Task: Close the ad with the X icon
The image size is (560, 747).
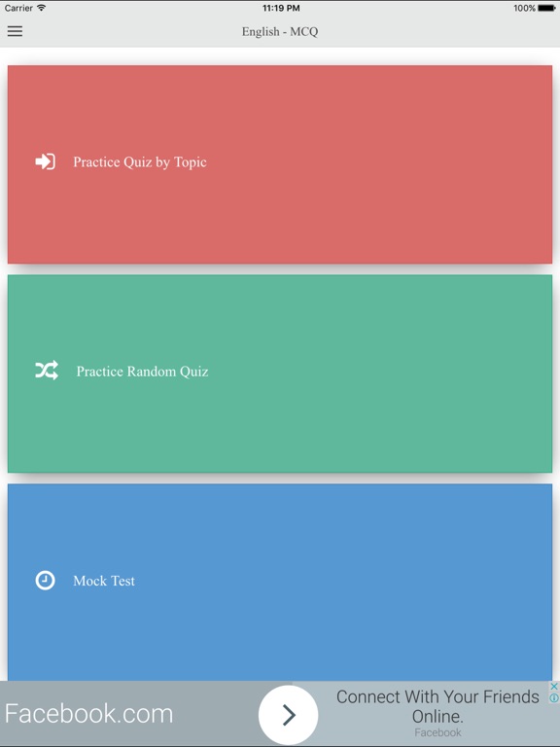Action: [x=554, y=687]
